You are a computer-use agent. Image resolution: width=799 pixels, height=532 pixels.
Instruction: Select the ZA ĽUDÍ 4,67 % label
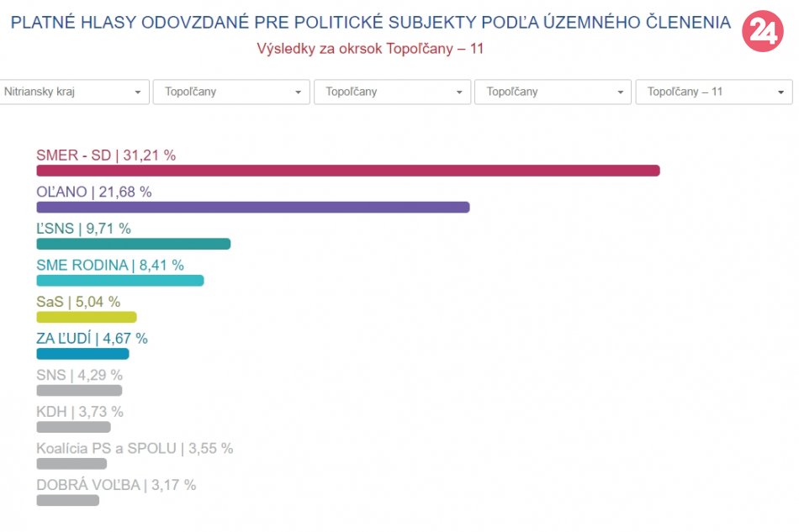click(x=92, y=339)
